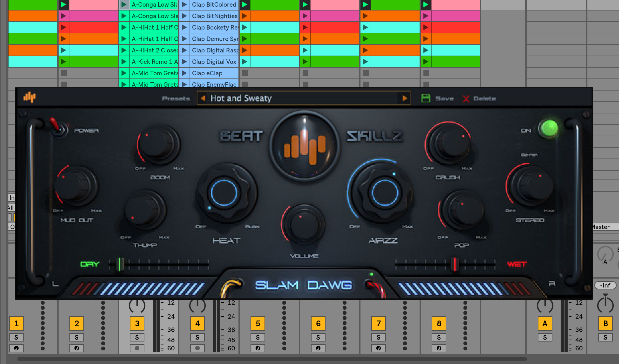619x364 pixels.
Task: Click return track A activator button
Action: pos(545,323)
